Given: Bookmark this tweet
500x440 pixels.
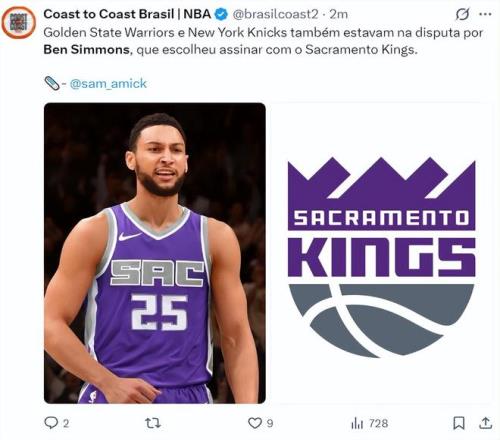Looking at the screenshot, I should [x=459, y=423].
